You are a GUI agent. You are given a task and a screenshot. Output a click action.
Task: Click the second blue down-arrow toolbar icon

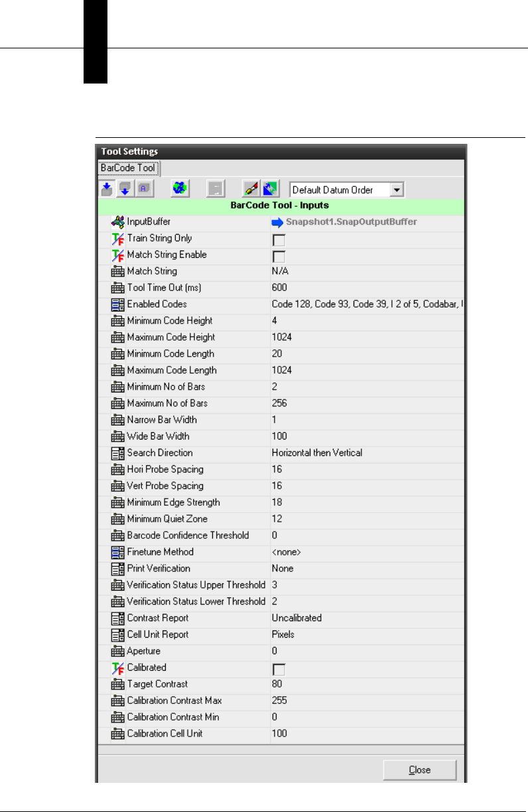click(125, 190)
